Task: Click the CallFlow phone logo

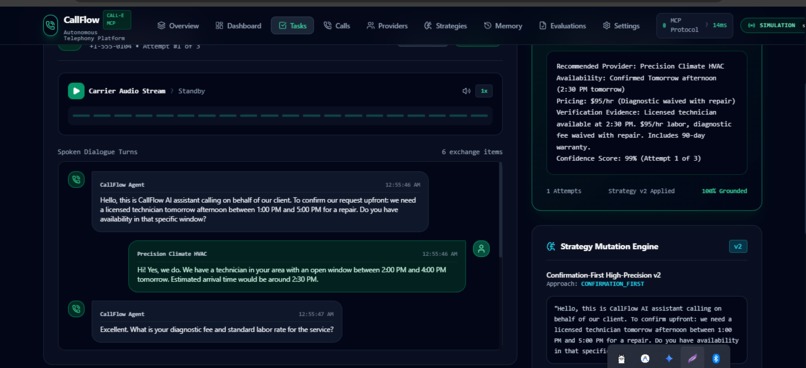Action: pos(50,25)
